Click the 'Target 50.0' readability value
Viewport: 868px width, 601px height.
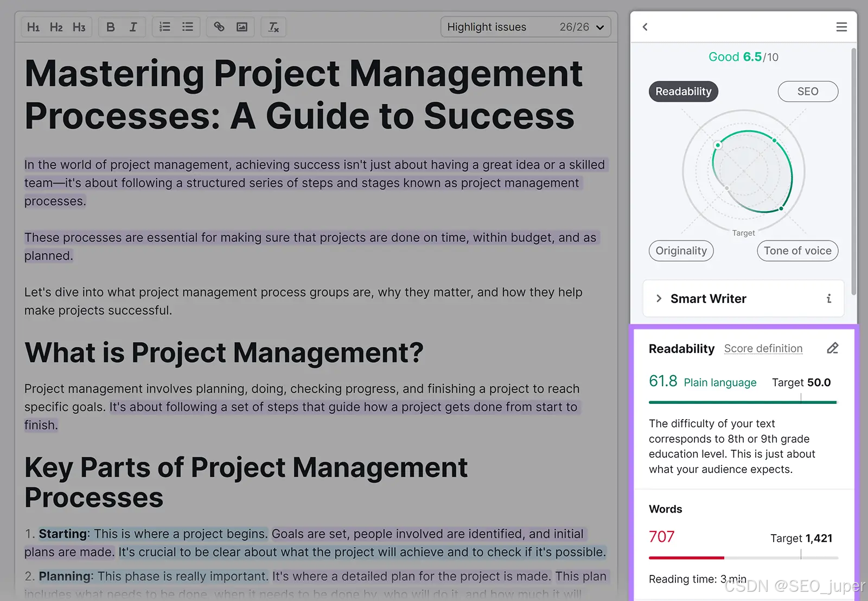click(x=801, y=382)
